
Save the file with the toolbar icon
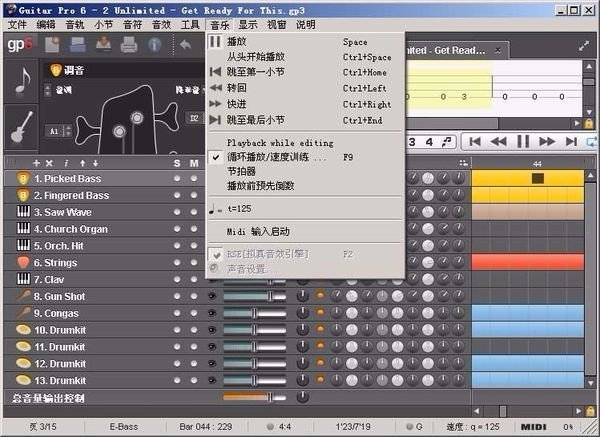[x=103, y=44]
